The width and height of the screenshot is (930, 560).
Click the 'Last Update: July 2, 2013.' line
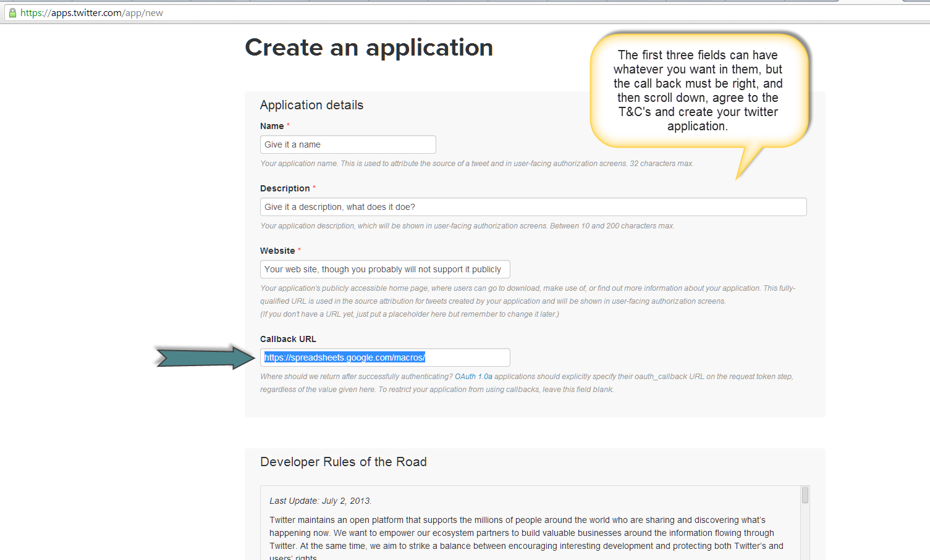(x=320, y=501)
